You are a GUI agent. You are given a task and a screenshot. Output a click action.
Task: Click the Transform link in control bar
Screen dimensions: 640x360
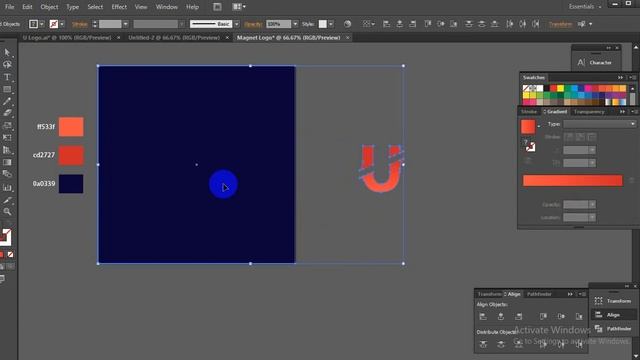click(560, 24)
